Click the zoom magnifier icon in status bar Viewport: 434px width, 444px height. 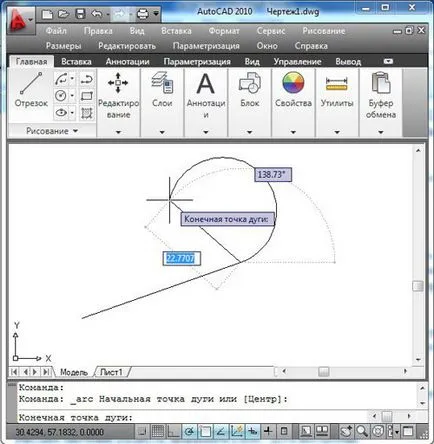(x=362, y=431)
